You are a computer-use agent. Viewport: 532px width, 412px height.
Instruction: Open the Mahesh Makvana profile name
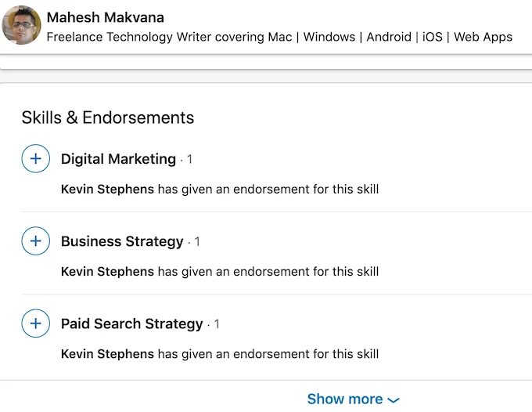click(106, 17)
